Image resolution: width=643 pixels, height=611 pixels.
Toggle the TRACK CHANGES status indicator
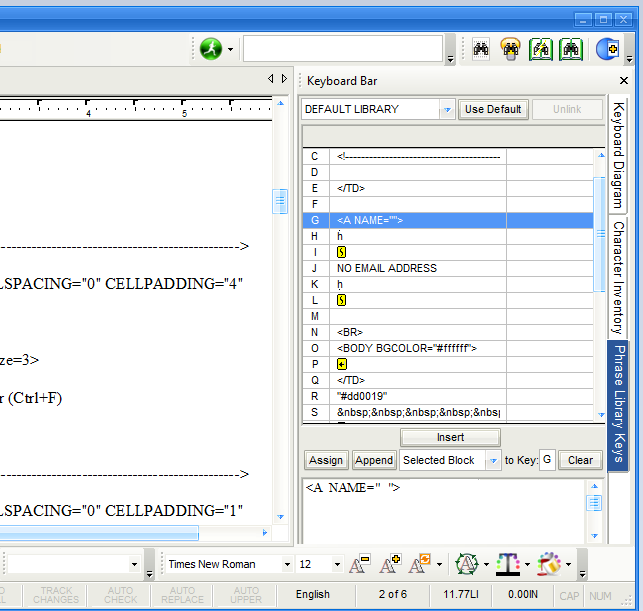[x=56, y=595]
